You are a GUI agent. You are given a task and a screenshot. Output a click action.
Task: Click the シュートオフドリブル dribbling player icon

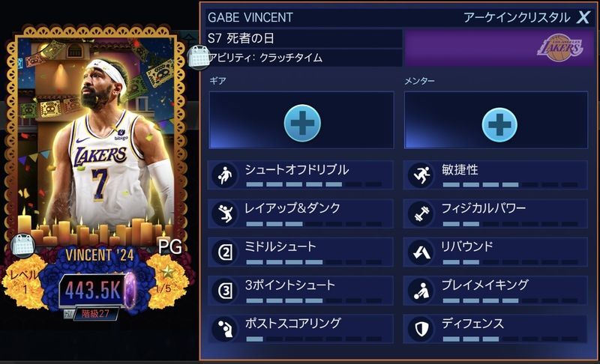tap(224, 175)
